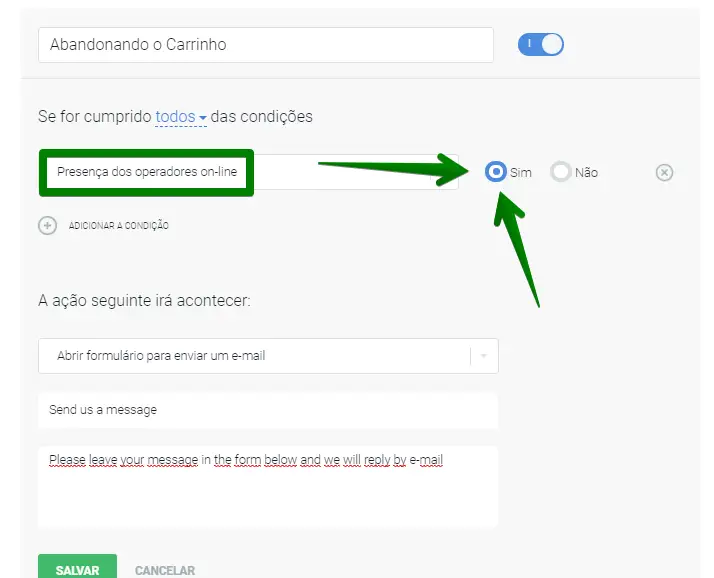Click the Send us a message field

point(267,410)
